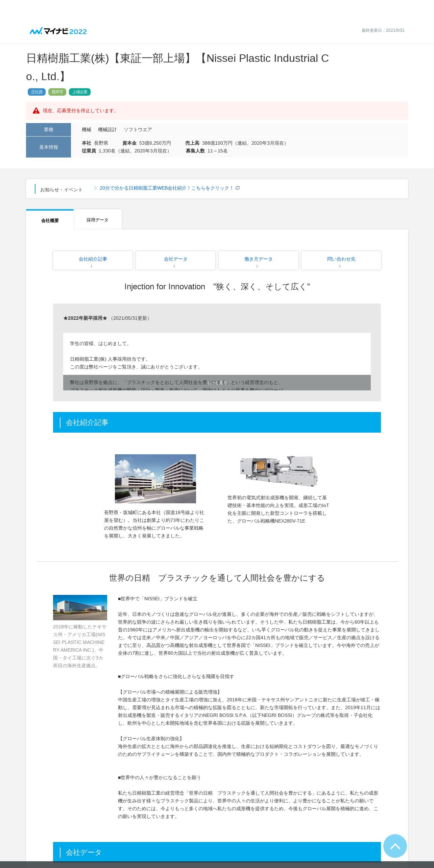
Task: Click the 【グローバル市場への積極展開による販売増強】 title
Action: coord(170,692)
